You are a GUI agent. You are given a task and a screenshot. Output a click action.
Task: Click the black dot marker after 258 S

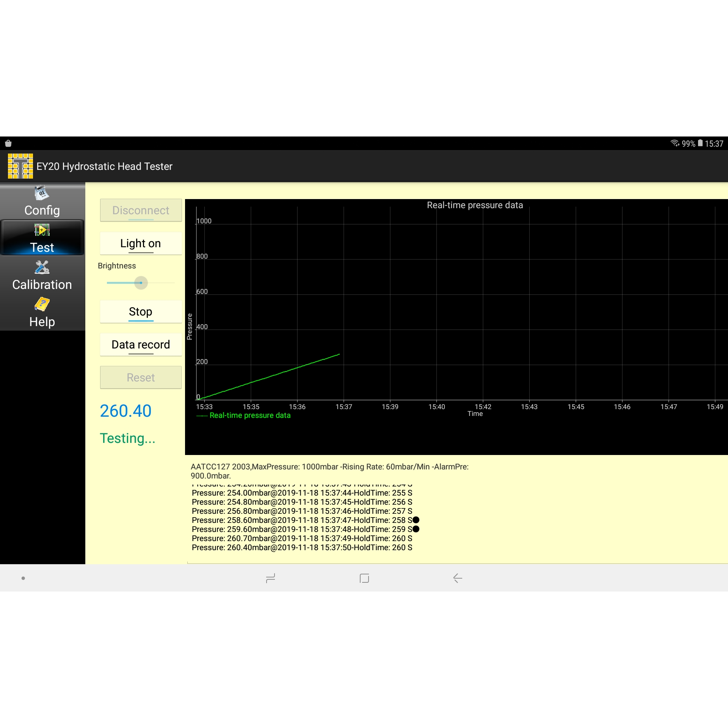pos(416,520)
